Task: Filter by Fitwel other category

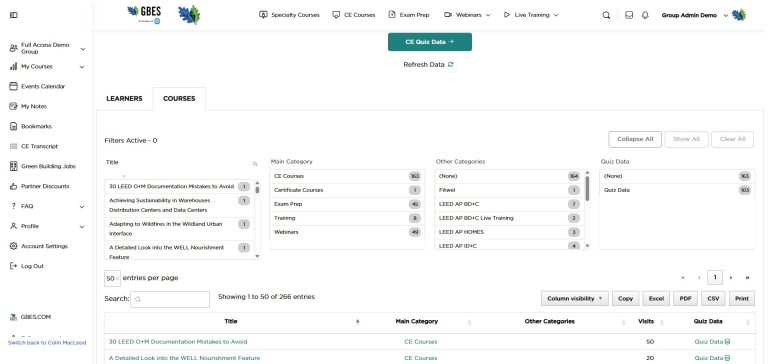Action: (x=509, y=190)
